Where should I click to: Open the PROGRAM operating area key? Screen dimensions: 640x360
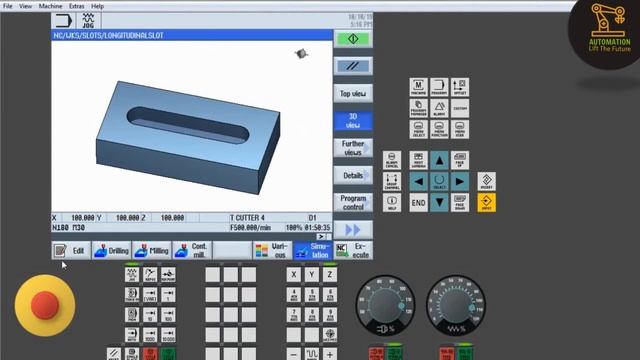tap(439, 87)
